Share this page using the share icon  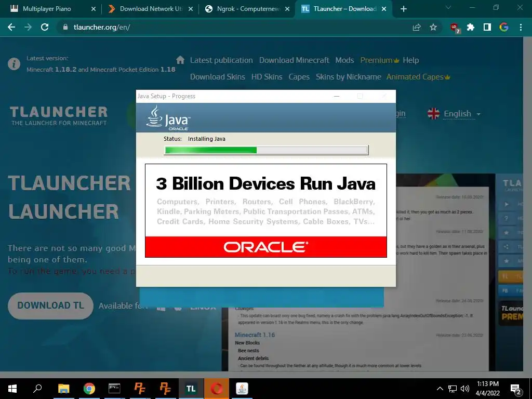(416, 27)
